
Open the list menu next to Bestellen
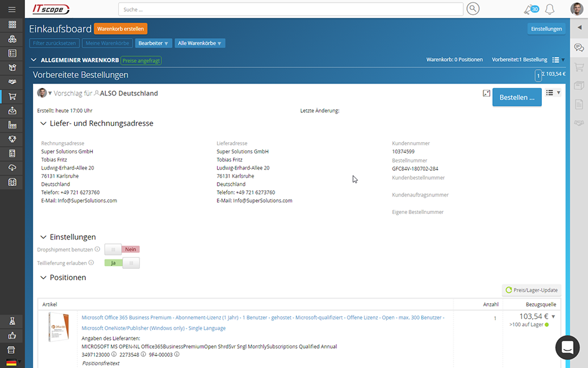tap(552, 93)
